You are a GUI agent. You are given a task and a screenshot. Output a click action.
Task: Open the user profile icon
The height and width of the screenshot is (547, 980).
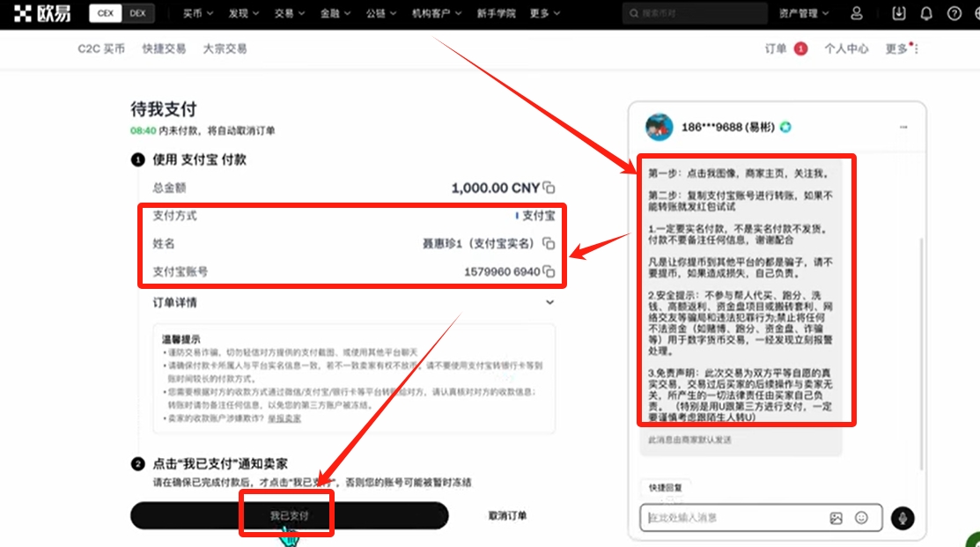(857, 13)
